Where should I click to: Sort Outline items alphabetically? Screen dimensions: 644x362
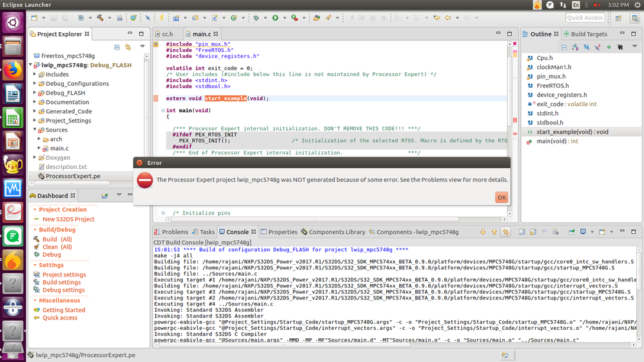click(575, 47)
